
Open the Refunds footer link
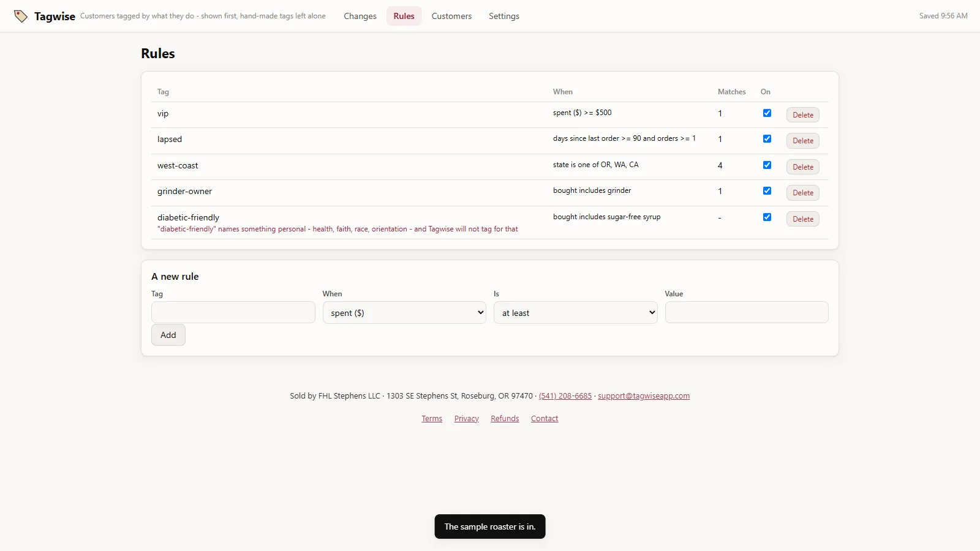[x=505, y=419]
